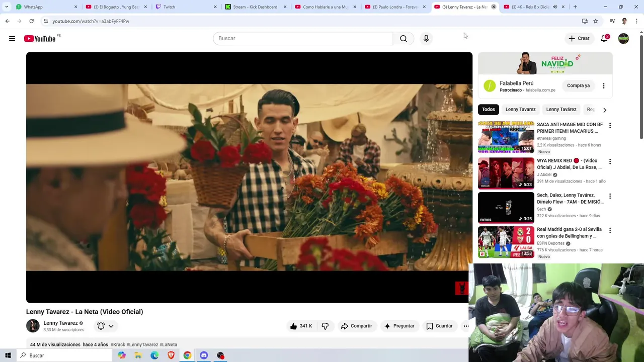The image size is (644, 362).
Task: Switch to Stream - Kick Dashboard tab
Action: click(256, 7)
